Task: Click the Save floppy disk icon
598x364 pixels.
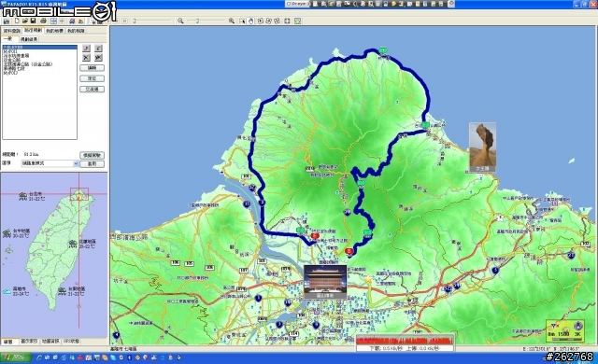Action: [x=34, y=21]
